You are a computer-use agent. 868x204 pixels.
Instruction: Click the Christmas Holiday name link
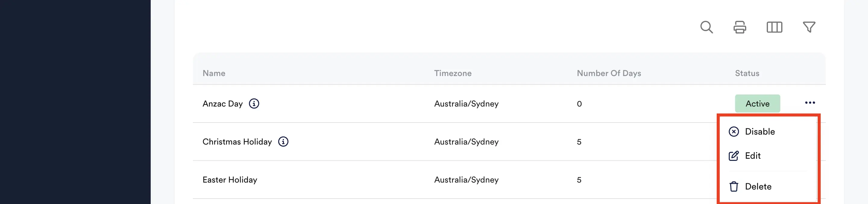click(237, 142)
